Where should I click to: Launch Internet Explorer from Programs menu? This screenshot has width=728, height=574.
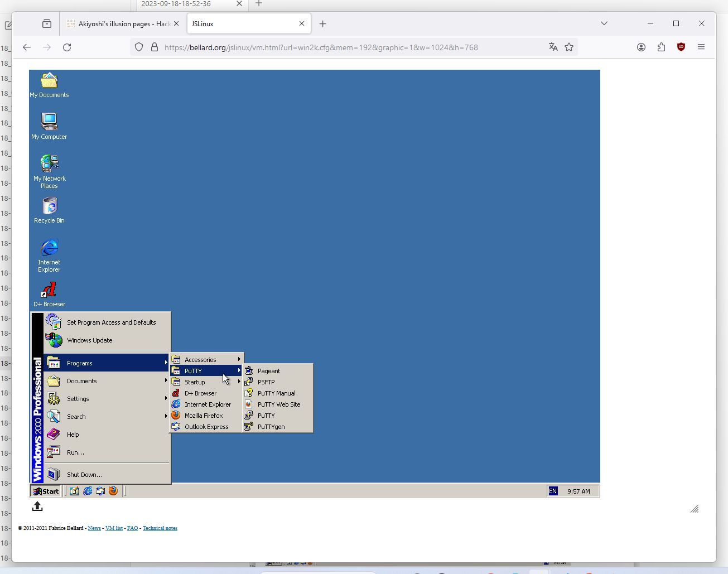pyautogui.click(x=206, y=404)
